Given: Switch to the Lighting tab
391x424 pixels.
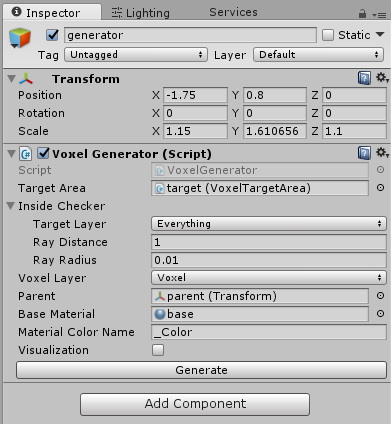Looking at the screenshot, I should click(x=140, y=13).
